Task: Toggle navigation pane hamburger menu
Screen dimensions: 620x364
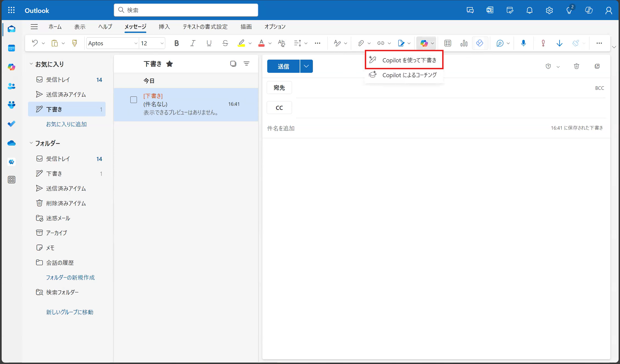Action: (x=34, y=27)
